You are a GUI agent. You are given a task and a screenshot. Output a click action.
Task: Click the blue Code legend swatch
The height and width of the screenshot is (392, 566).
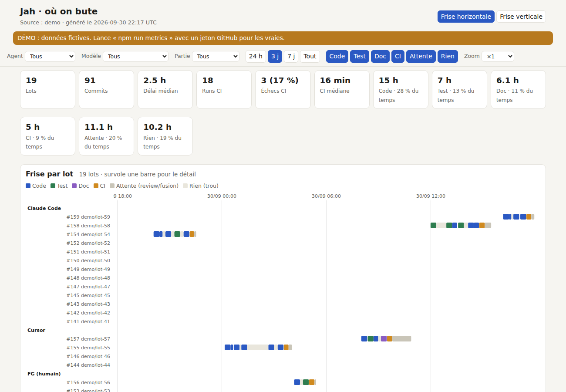coord(28,186)
